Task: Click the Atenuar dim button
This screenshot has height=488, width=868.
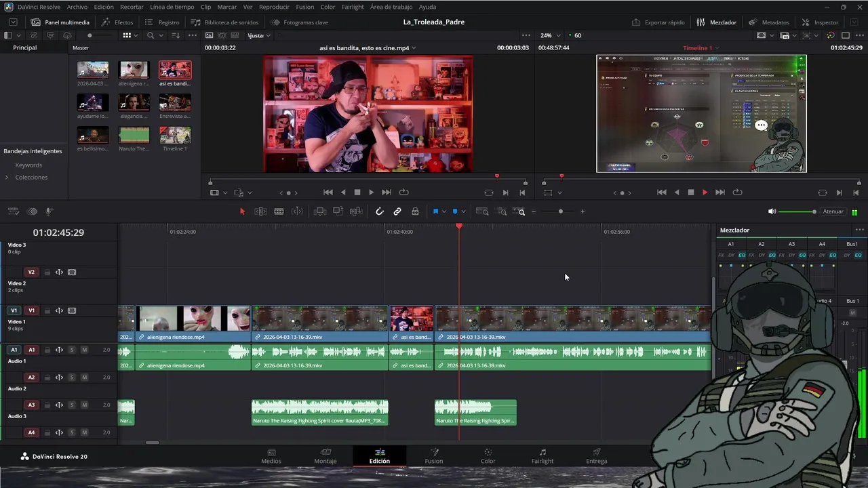Action: pos(833,211)
